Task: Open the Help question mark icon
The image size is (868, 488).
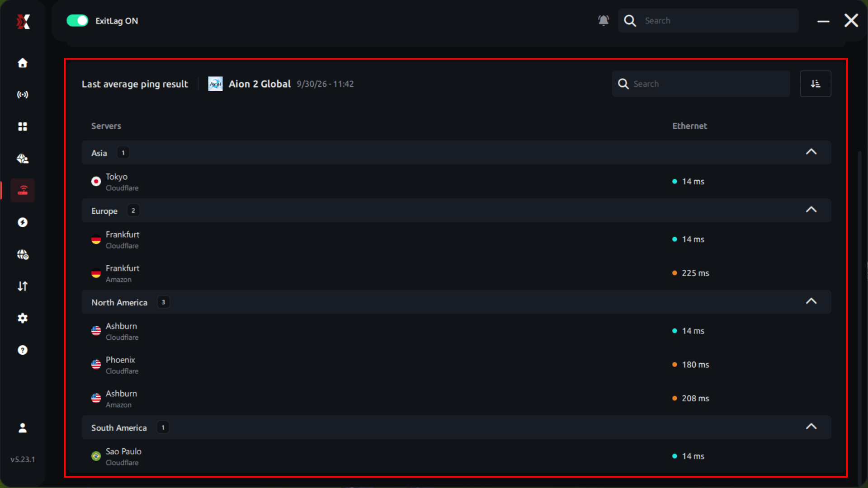Action: pos(23,350)
